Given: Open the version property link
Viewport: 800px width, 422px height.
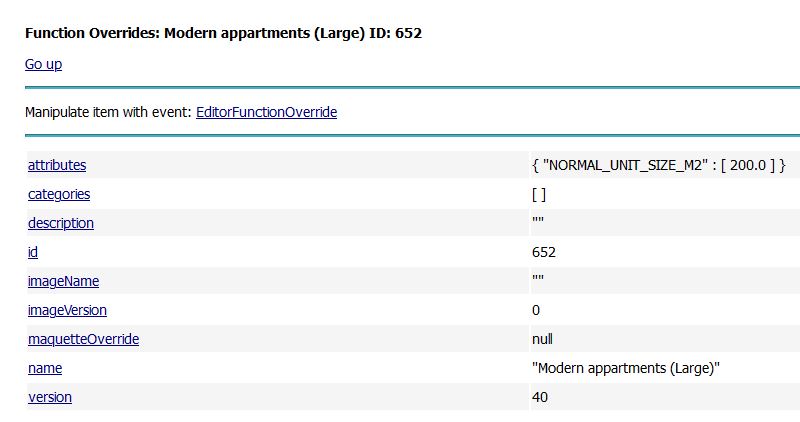Looking at the screenshot, I should point(50,397).
